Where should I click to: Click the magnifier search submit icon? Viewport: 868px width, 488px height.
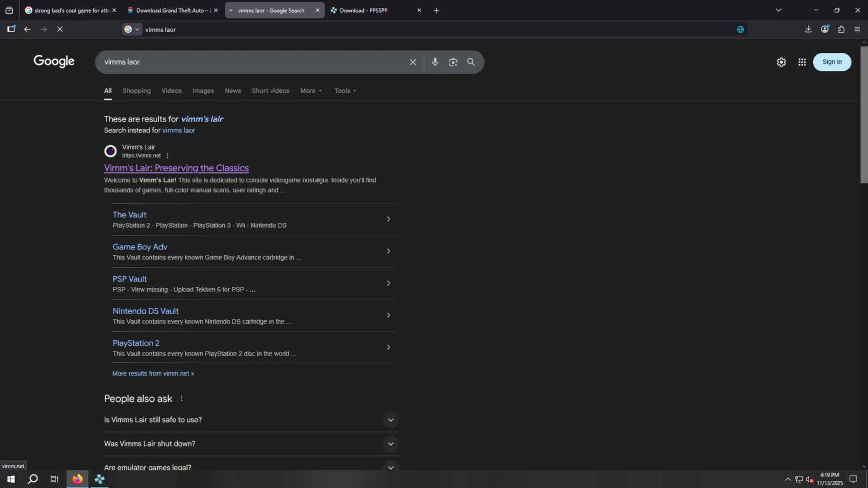pyautogui.click(x=471, y=62)
